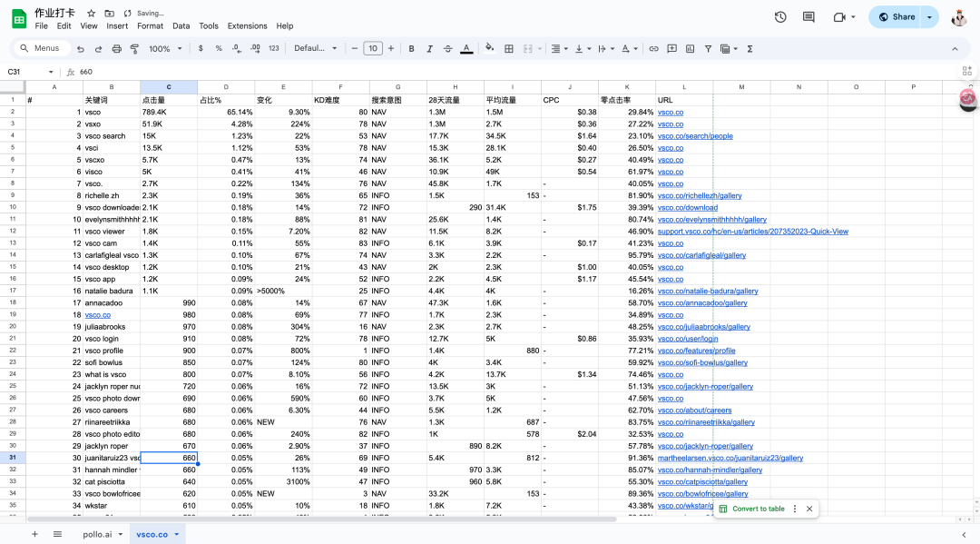Print the spreadsheet via printer icon
980x544 pixels.
[x=116, y=49]
